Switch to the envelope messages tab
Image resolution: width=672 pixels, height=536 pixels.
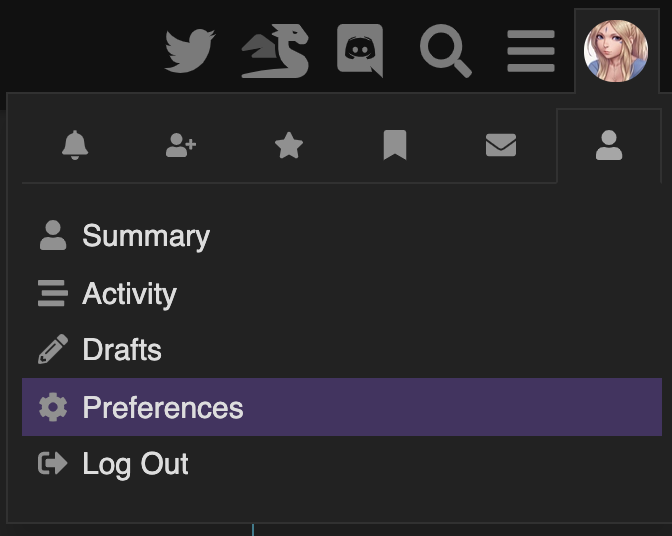501,146
